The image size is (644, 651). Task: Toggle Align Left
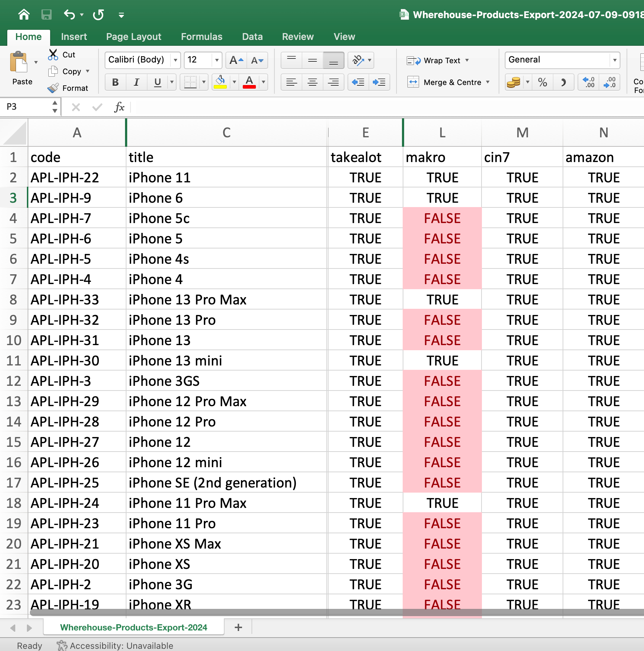(291, 82)
